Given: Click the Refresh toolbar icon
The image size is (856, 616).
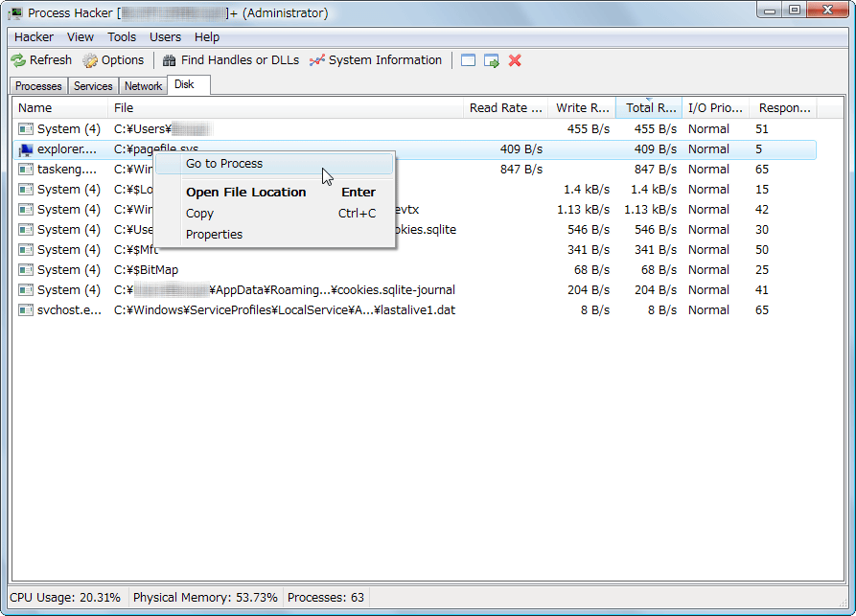Looking at the screenshot, I should click(x=18, y=60).
